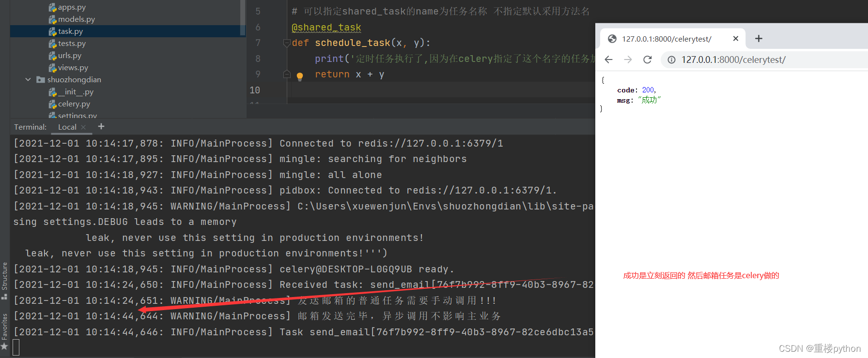Open the Structure tool window
The image size is (868, 358).
pyautogui.click(x=5, y=281)
